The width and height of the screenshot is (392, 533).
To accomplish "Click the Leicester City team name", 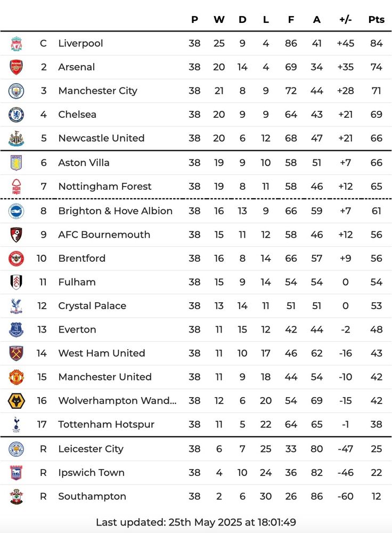I will click(x=91, y=449).
